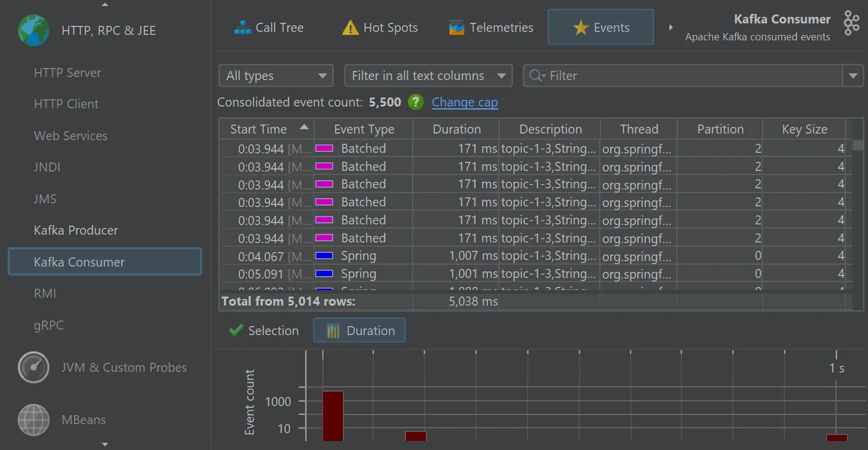Click Total from 5,014 rows label
Screen dimensions: 868x450
coord(288,301)
